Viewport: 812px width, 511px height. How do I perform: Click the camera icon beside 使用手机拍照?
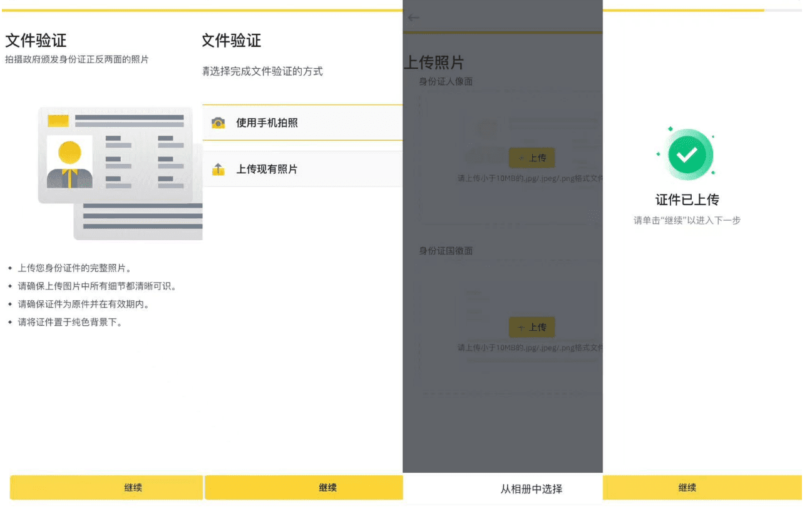click(218, 123)
